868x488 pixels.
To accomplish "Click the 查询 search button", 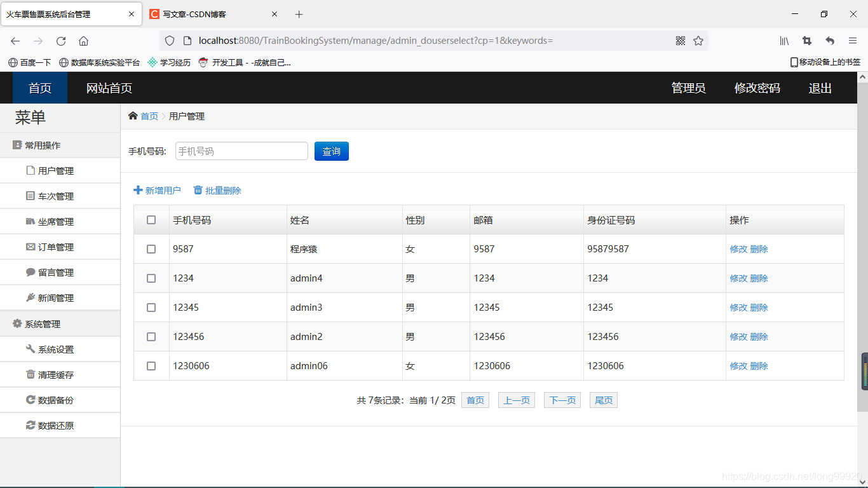I will [332, 151].
